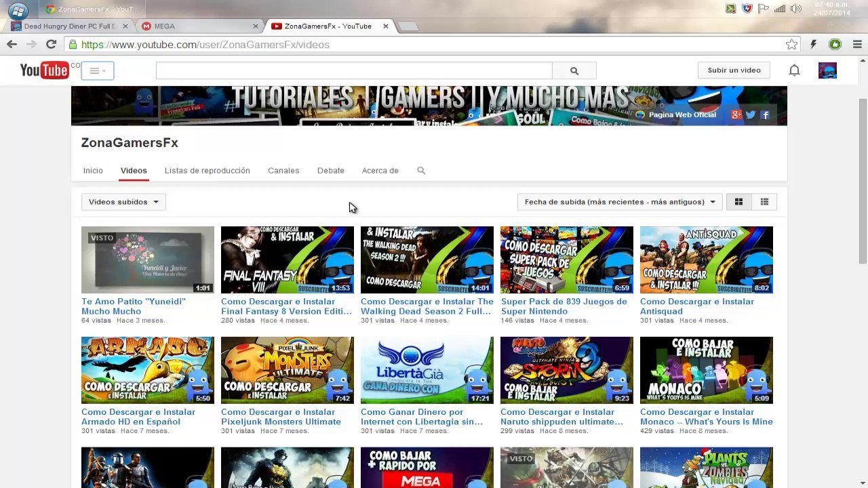
Task: Expand the Videos subidos dropdown
Action: click(x=123, y=202)
